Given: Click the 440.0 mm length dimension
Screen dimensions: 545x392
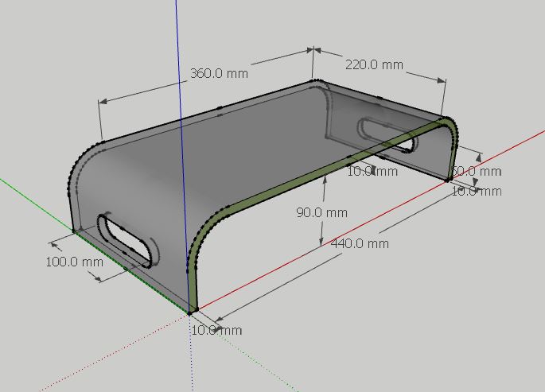Looking at the screenshot, I should (x=360, y=243).
